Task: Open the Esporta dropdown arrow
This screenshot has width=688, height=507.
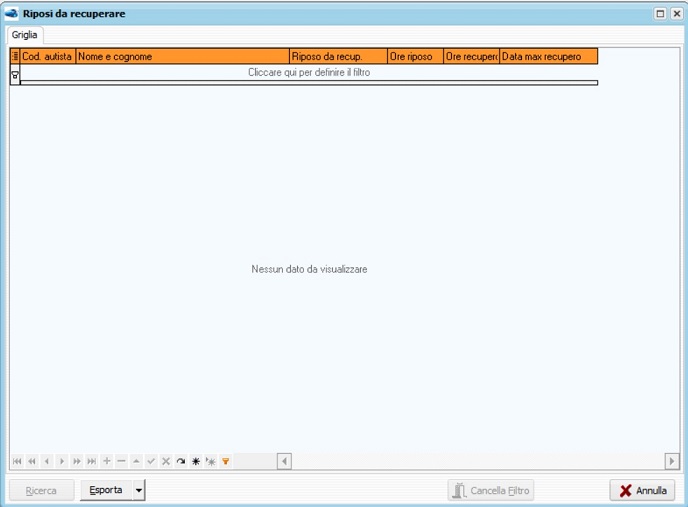Action: [x=139, y=490]
